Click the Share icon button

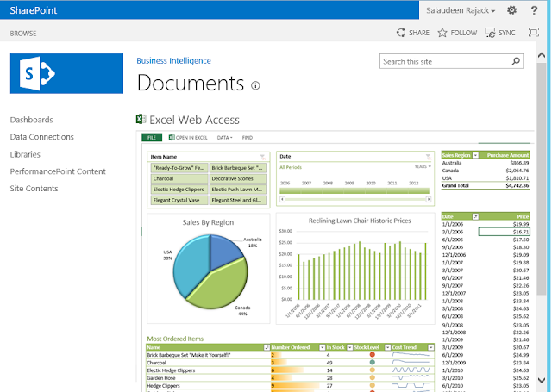(x=401, y=33)
